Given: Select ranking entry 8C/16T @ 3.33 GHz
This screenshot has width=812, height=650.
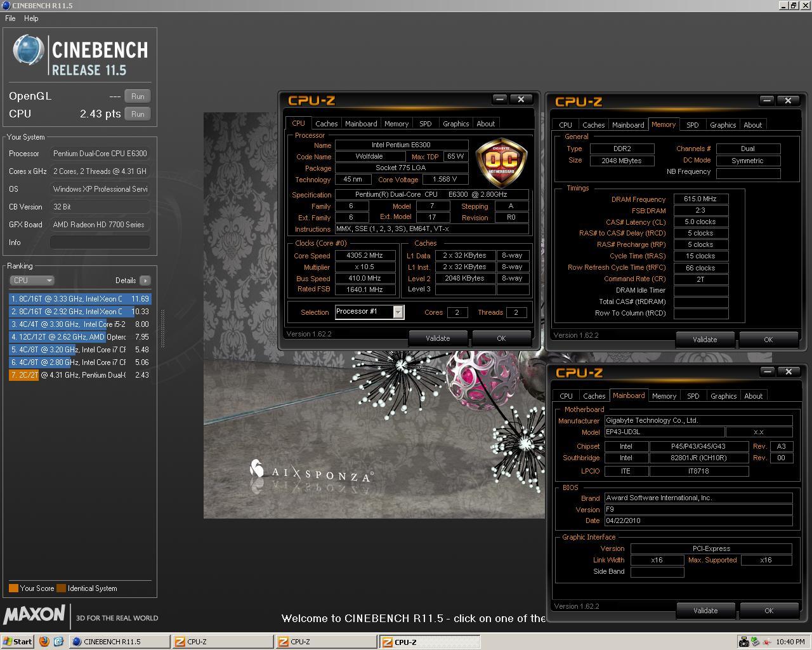Looking at the screenshot, I should [x=80, y=298].
